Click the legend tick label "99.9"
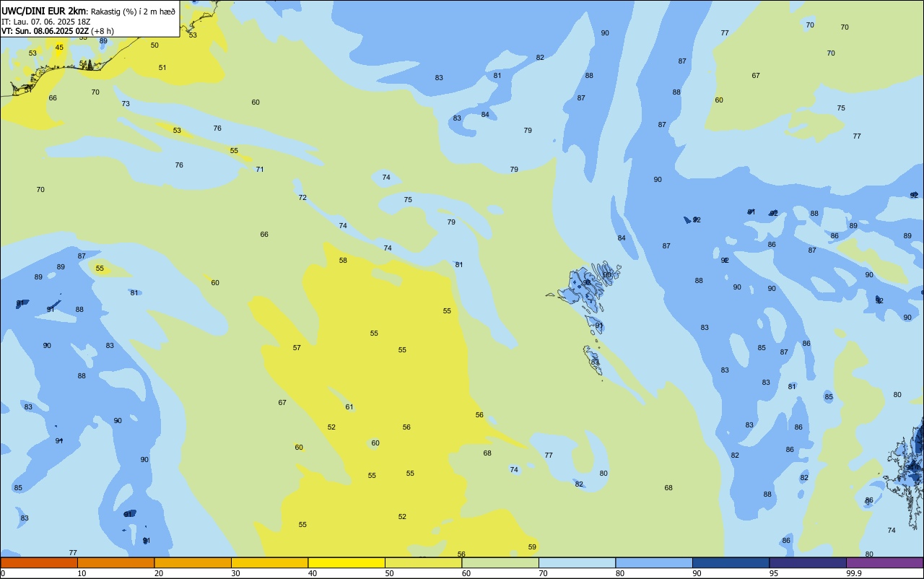Viewport: 924px width, 579px height. [853, 573]
